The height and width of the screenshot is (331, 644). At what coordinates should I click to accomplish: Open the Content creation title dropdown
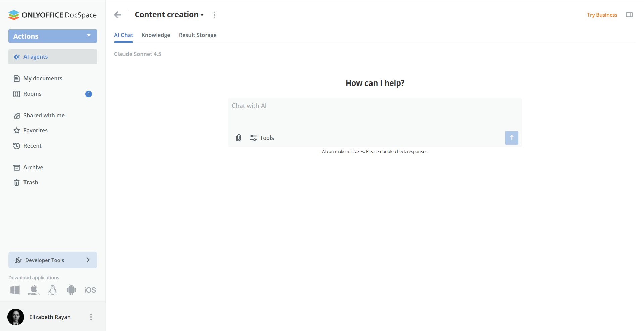coord(202,15)
